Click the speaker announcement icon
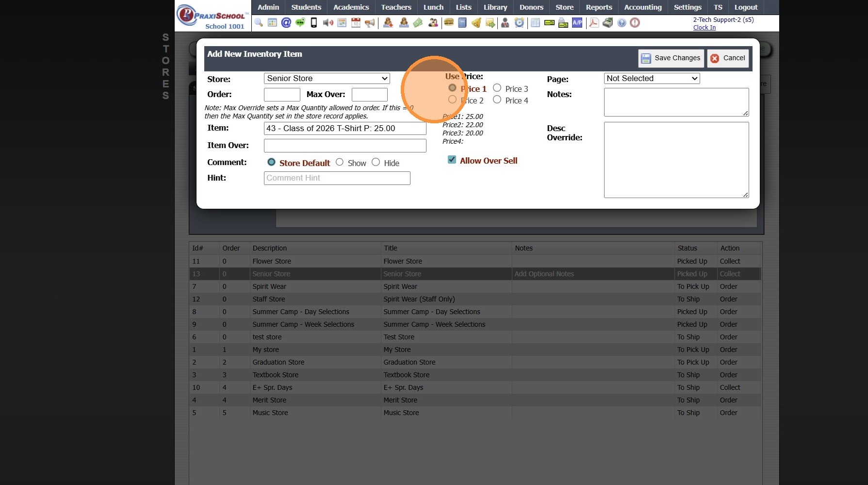The width and height of the screenshot is (868, 485). pos(328,23)
